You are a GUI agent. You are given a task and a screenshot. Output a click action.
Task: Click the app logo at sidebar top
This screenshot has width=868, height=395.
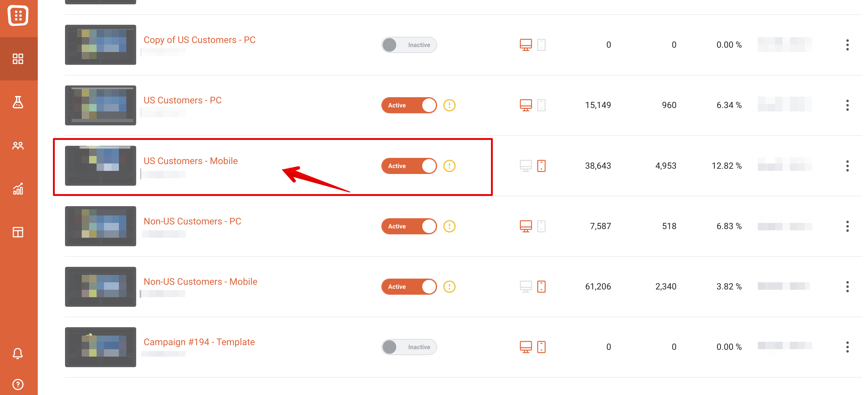(18, 15)
